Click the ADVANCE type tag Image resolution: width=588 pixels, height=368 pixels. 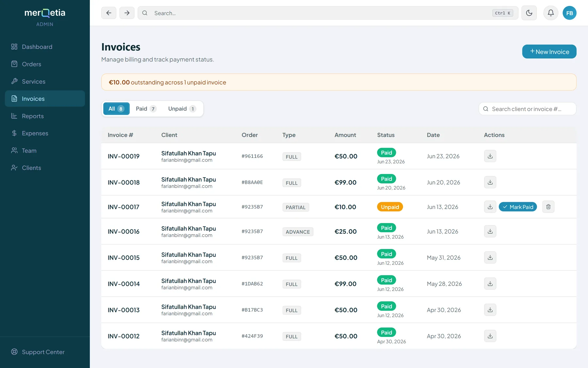coord(298,232)
